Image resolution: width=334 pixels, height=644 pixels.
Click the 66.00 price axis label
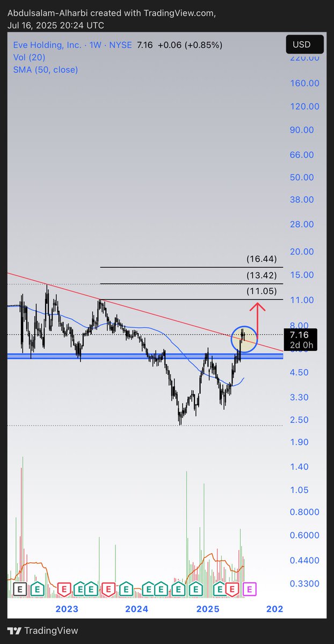(x=301, y=155)
